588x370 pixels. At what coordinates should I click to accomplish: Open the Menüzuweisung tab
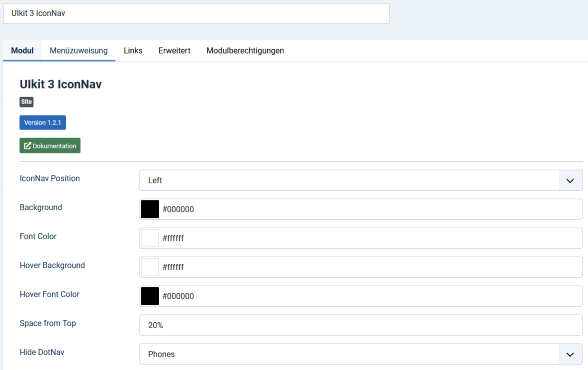[78, 51]
